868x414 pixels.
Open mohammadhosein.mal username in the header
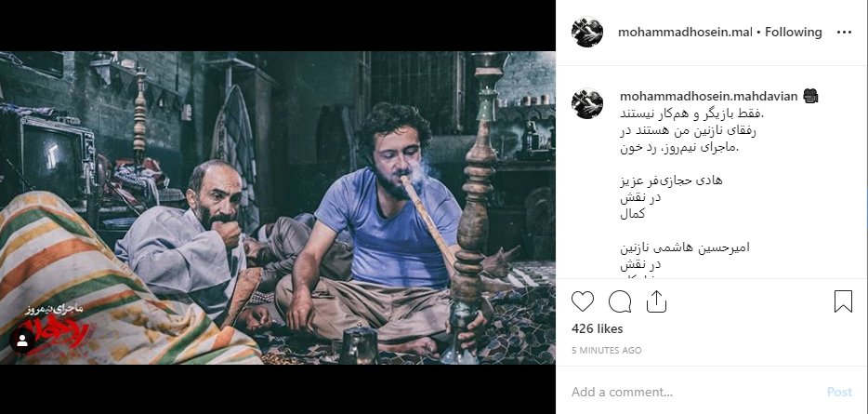pos(685,33)
